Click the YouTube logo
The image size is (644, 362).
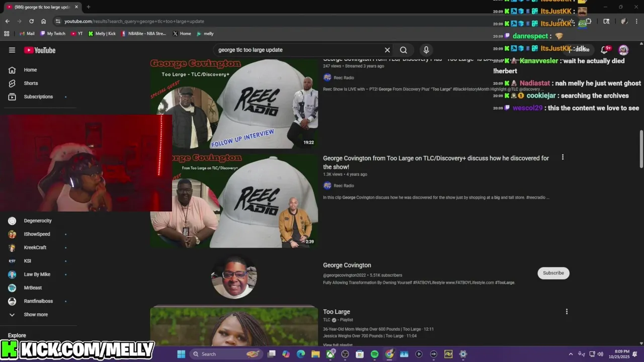pos(40,50)
